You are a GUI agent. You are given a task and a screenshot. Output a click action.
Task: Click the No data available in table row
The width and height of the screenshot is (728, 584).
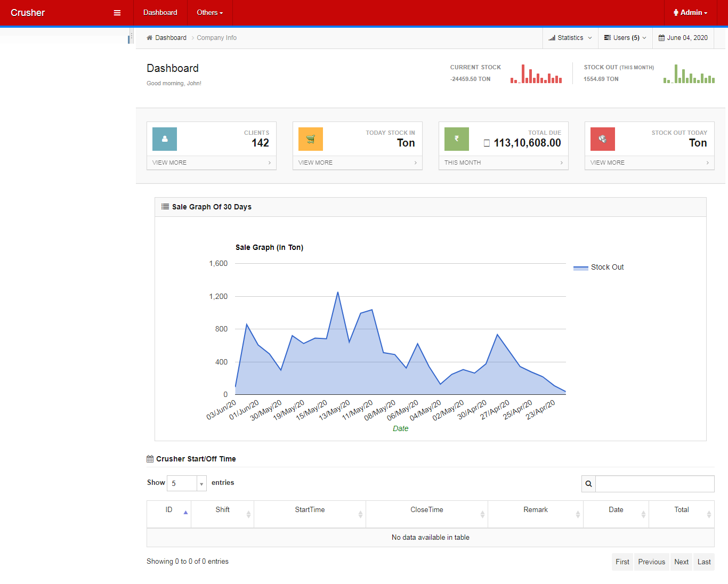431,538
